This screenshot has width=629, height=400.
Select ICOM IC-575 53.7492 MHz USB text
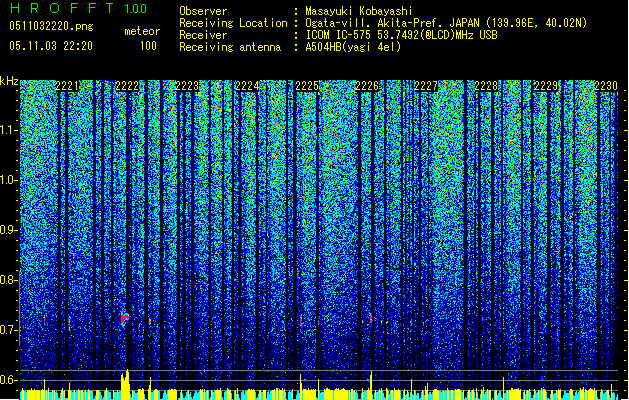[402, 35]
